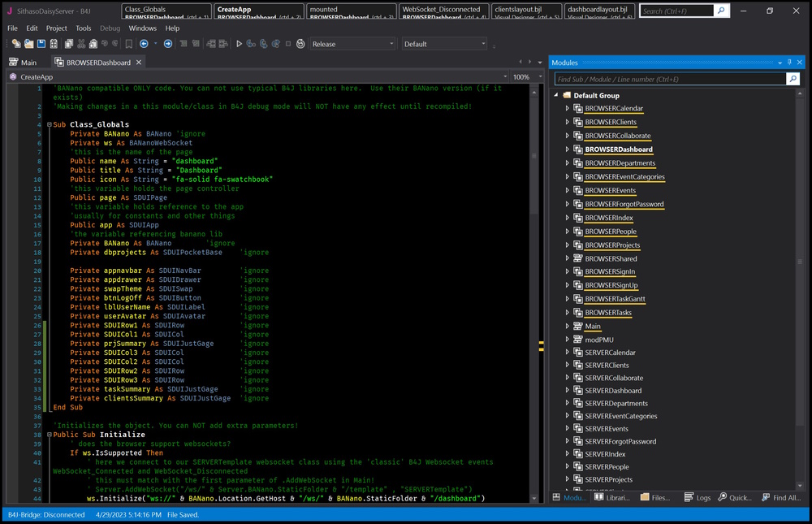Image resolution: width=812 pixels, height=524 pixels.
Task: Click the Stop square icon
Action: 288,44
